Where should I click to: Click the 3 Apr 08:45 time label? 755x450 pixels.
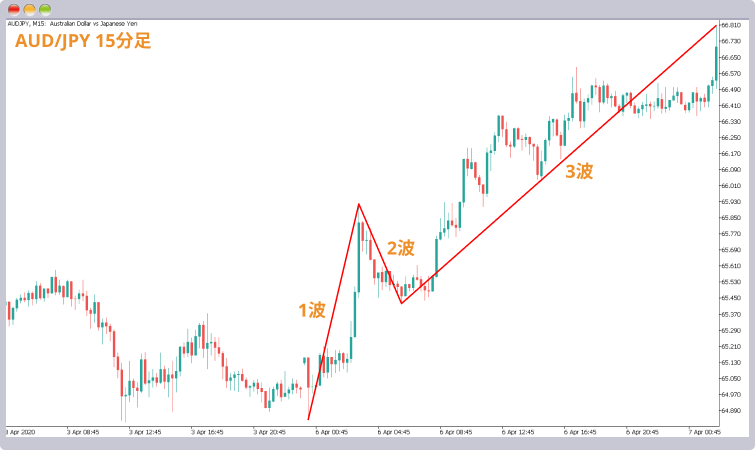pyautogui.click(x=83, y=432)
